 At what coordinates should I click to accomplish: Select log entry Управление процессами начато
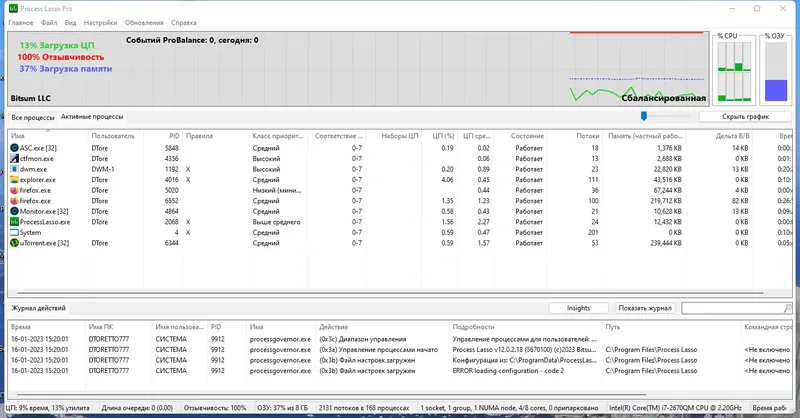(379, 350)
